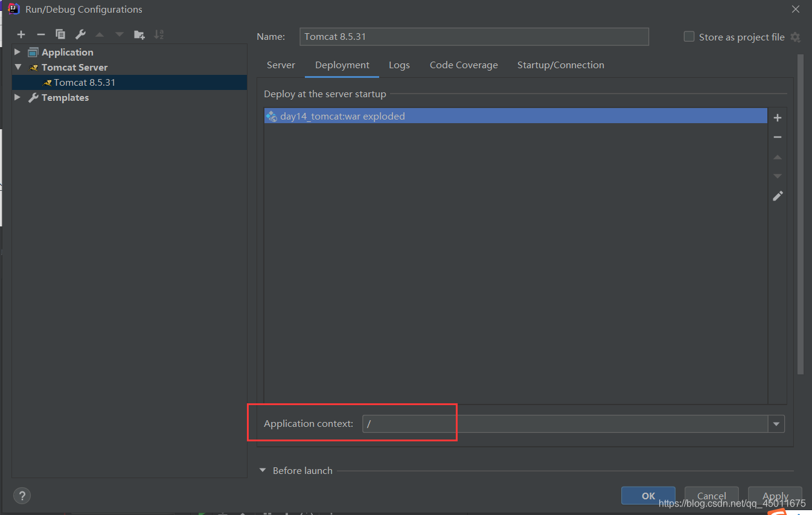
Task: Copy the selected configuration
Action: 60,34
